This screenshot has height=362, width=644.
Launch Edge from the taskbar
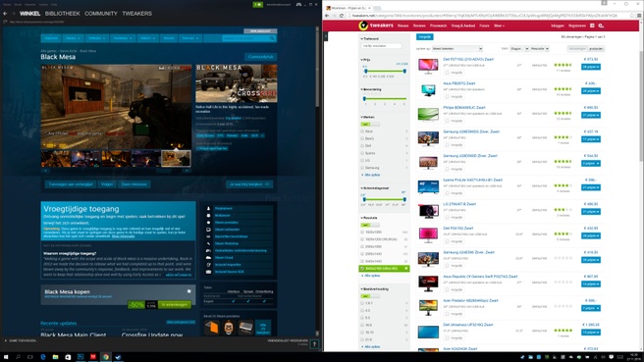(43, 357)
